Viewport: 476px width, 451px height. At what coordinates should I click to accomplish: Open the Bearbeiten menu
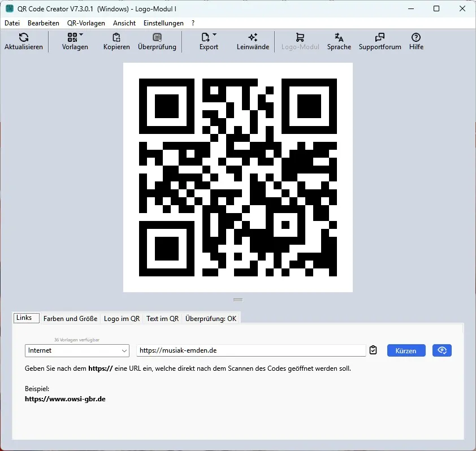(x=44, y=23)
